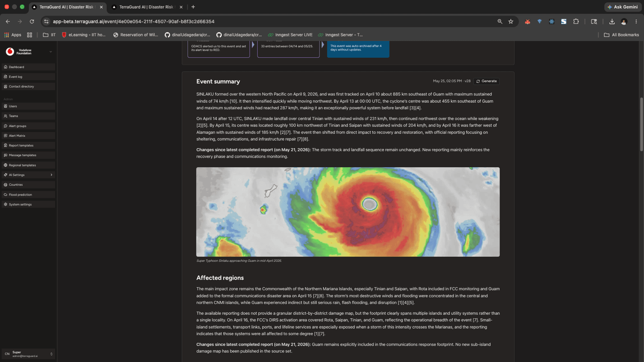Screen dimensions: 644x362
Task: Click the browser forward arrow
Action: [20, 22]
